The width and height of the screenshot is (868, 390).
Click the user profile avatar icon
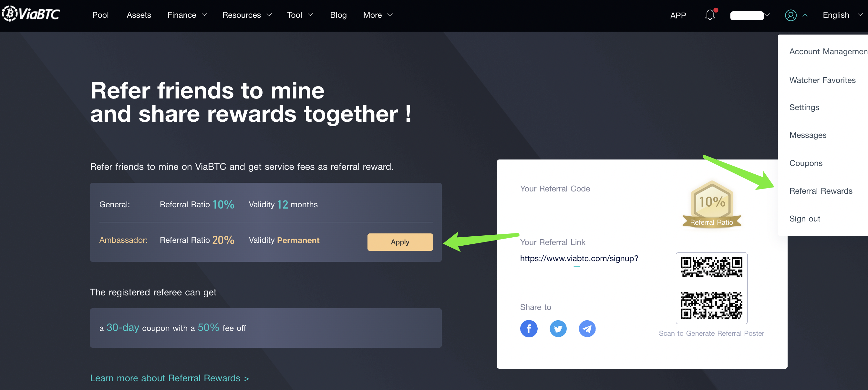[x=790, y=15]
